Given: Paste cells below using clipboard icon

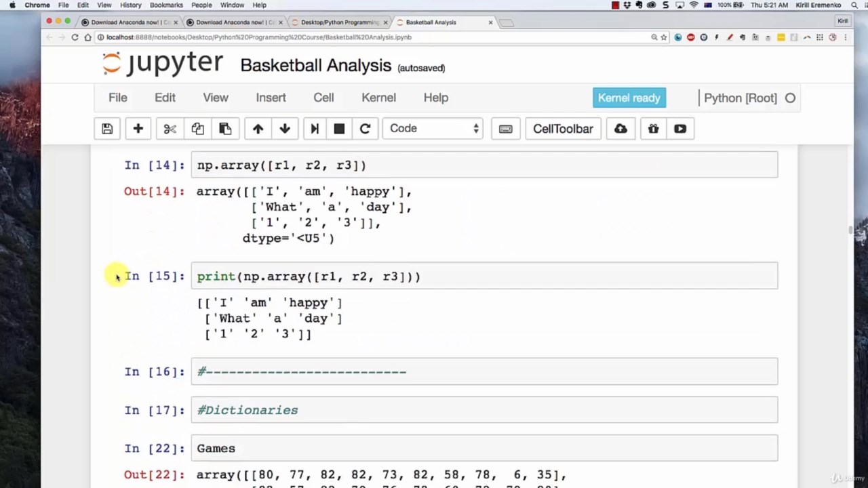Looking at the screenshot, I should 225,129.
